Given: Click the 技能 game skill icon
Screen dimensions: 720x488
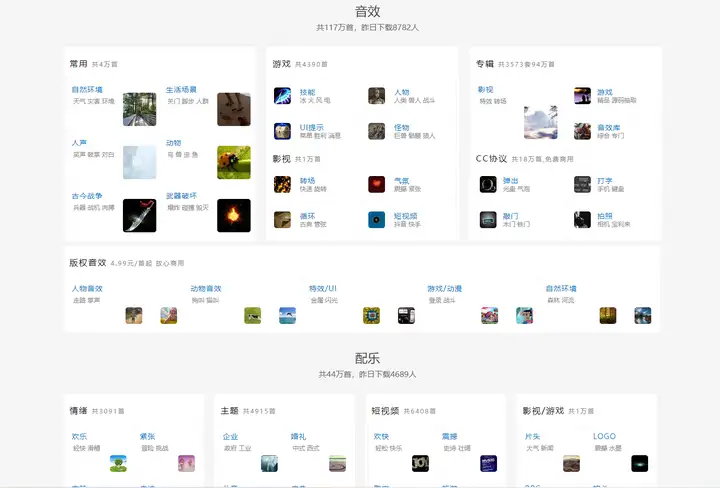Looking at the screenshot, I should [282, 96].
